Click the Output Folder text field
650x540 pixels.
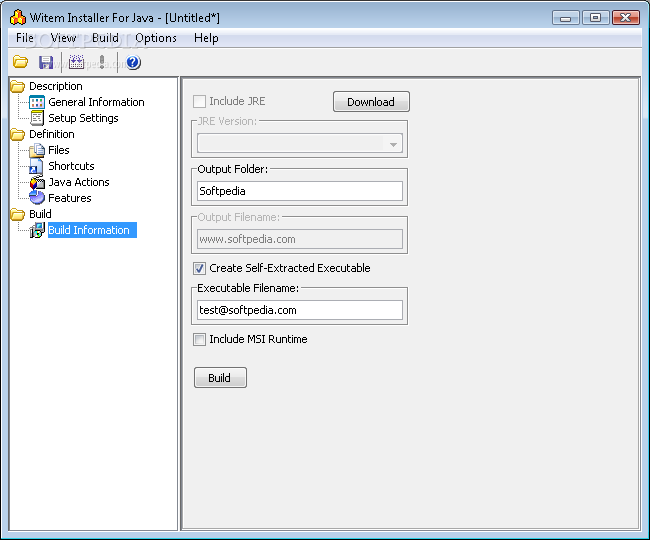click(300, 191)
